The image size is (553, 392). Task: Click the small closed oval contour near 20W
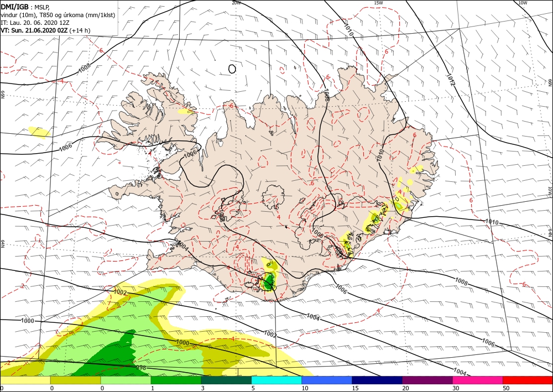pos(232,69)
